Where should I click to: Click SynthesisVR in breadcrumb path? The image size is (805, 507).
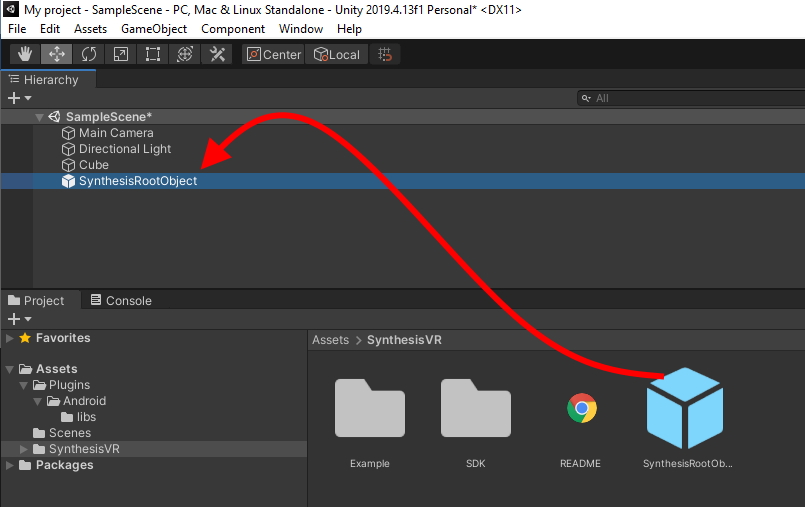tap(404, 340)
